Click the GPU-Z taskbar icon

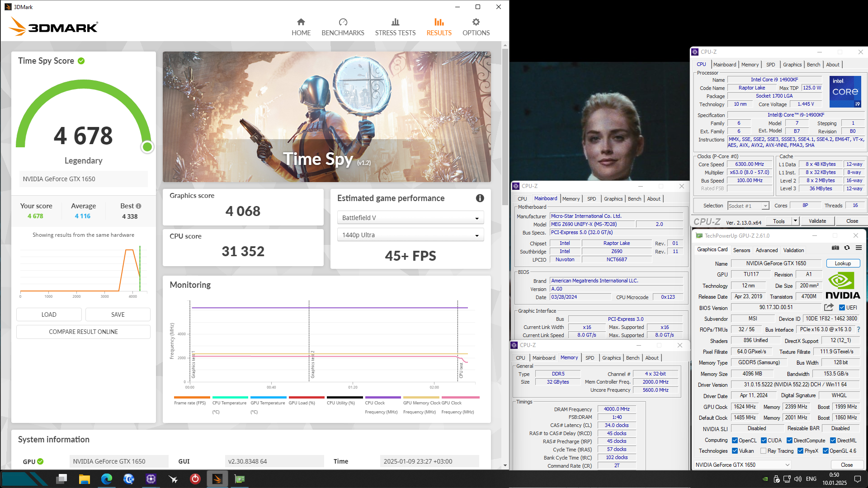click(239, 479)
